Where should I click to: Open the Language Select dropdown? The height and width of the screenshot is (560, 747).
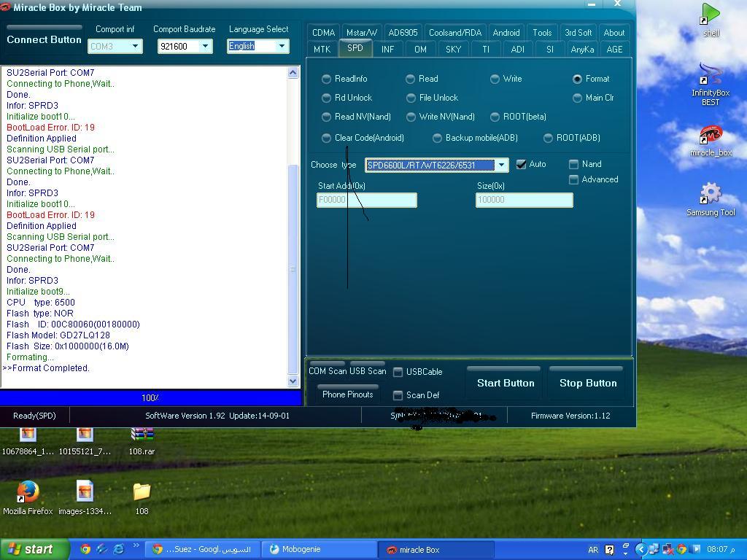(282, 46)
